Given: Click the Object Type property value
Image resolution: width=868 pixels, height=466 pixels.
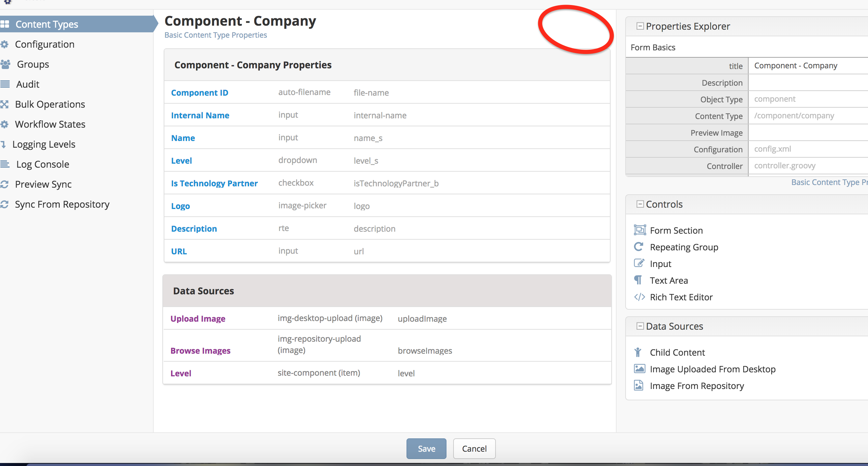Looking at the screenshot, I should pyautogui.click(x=808, y=99).
